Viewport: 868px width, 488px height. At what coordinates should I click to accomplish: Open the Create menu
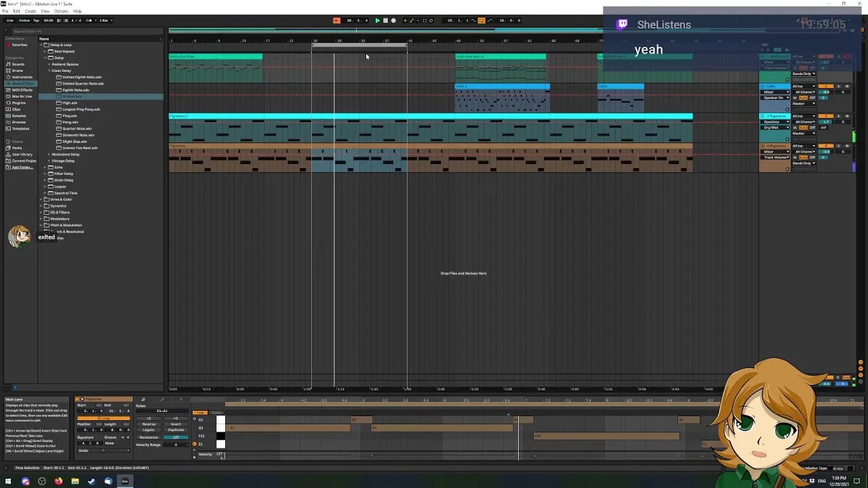coord(31,11)
